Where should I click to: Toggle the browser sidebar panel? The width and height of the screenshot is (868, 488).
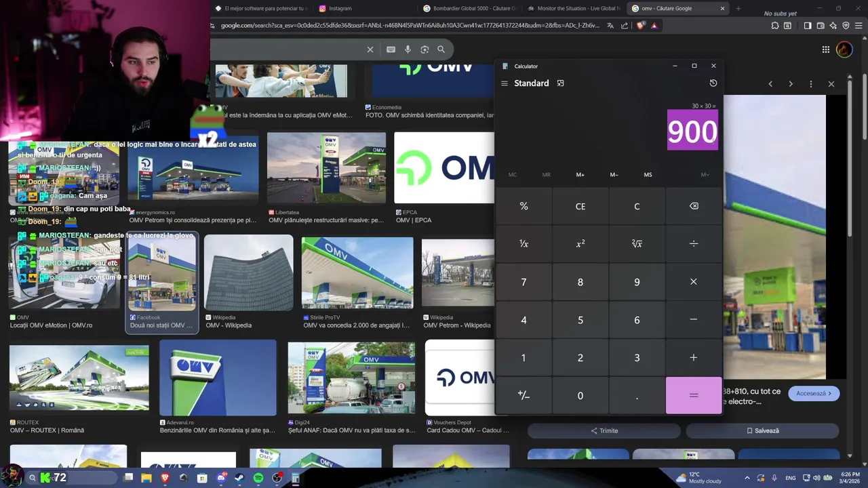click(x=808, y=26)
